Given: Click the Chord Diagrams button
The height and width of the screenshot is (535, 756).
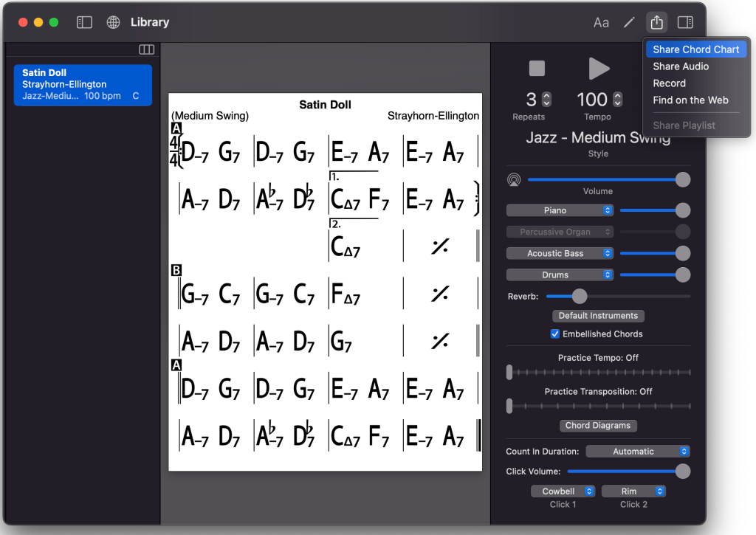Looking at the screenshot, I should [598, 426].
